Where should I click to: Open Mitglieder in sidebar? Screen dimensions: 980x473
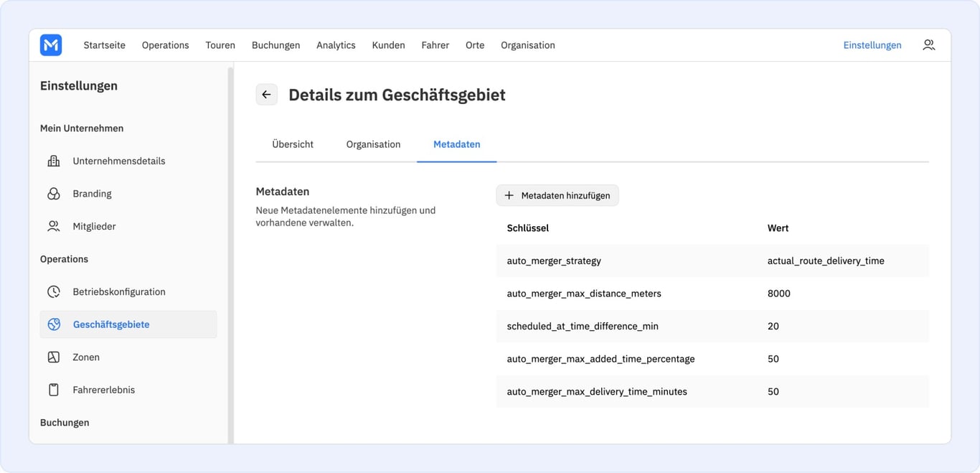pyautogui.click(x=128, y=226)
